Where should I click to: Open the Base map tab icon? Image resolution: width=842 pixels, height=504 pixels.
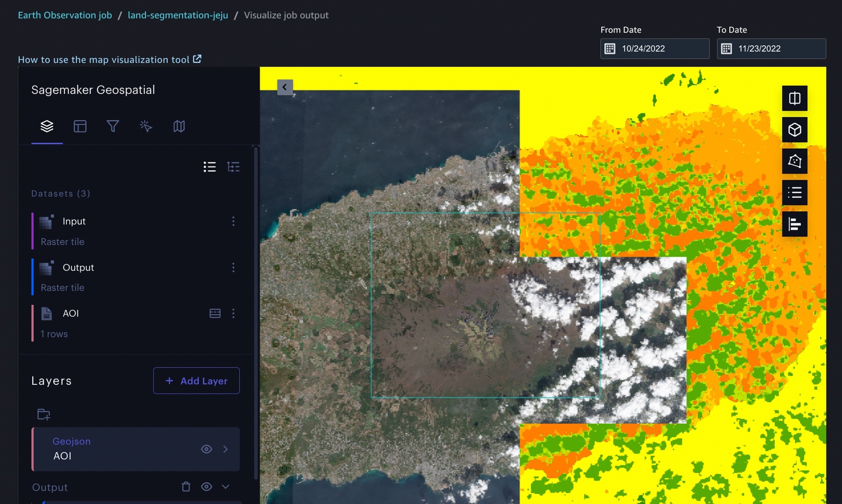(179, 126)
